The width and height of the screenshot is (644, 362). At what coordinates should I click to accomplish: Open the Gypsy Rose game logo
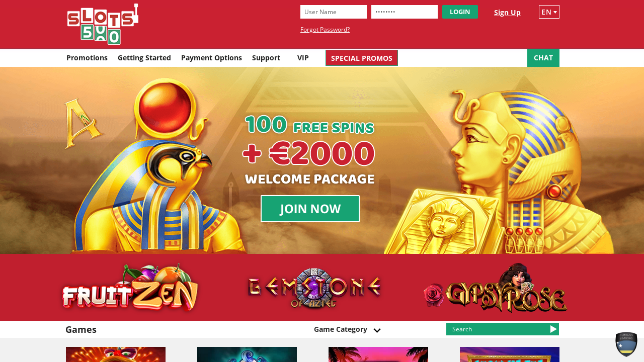pos(495,288)
